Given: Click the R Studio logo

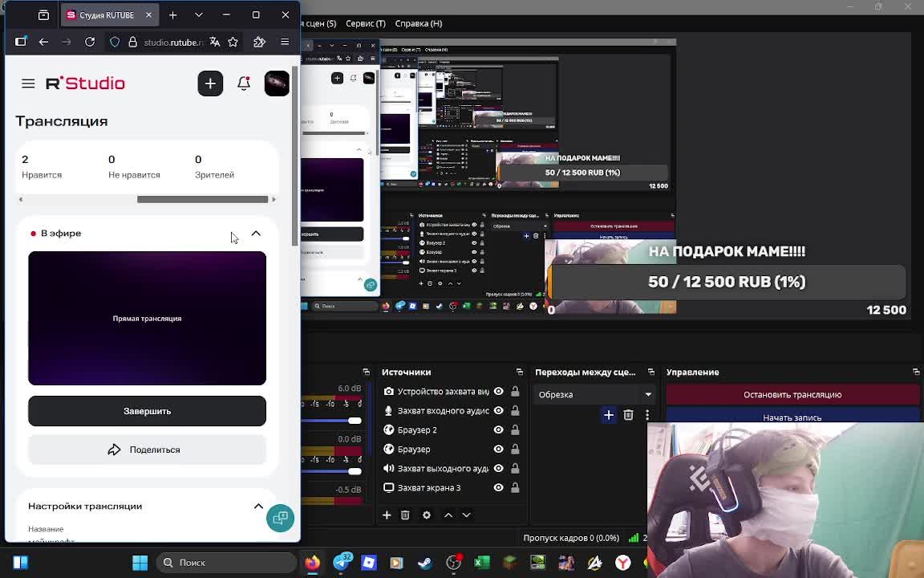Looking at the screenshot, I should tap(86, 83).
